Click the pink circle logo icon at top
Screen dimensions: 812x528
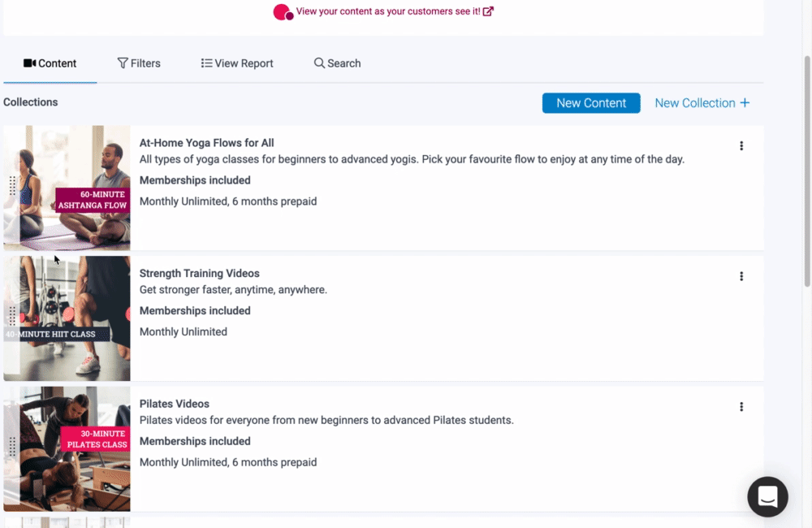click(x=283, y=12)
